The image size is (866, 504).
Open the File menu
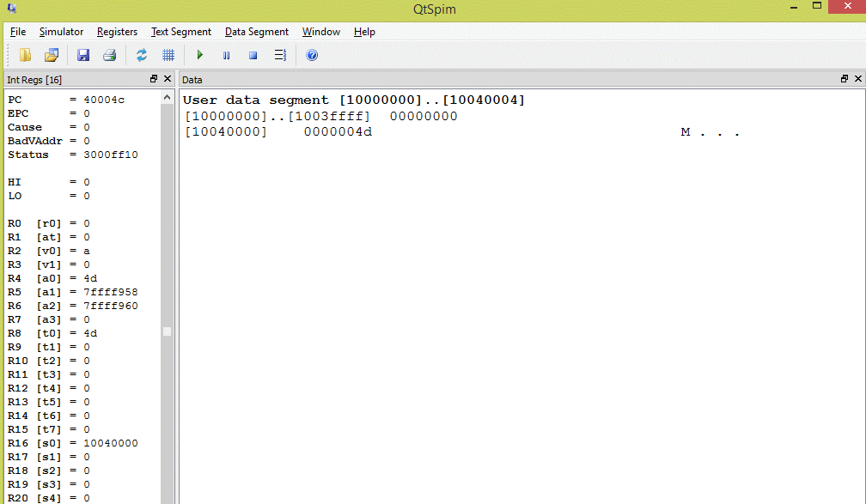coord(18,32)
